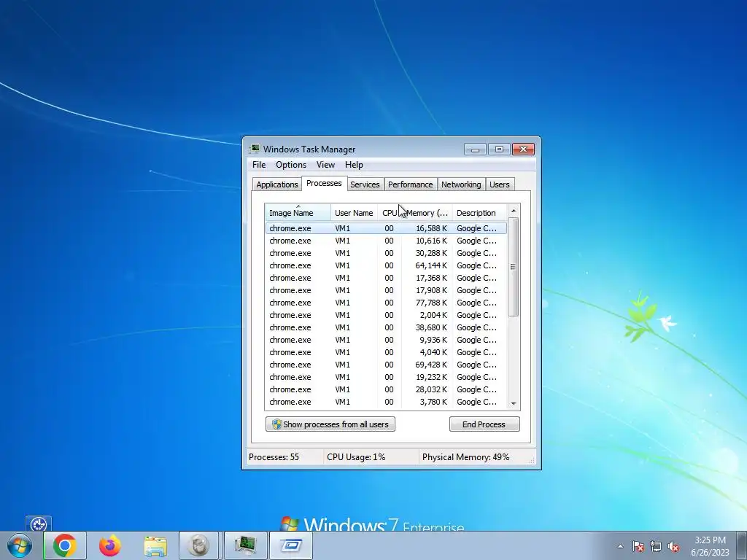Click Processes: 55 in status bar

pos(274,457)
